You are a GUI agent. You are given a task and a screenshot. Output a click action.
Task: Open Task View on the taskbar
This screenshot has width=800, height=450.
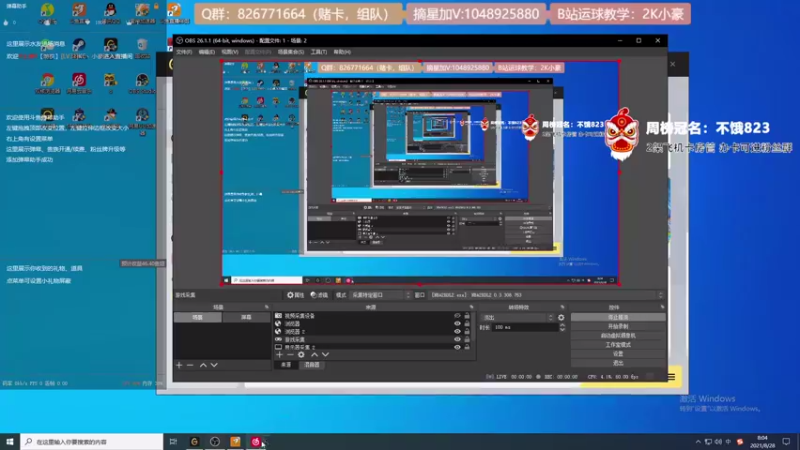click(173, 442)
